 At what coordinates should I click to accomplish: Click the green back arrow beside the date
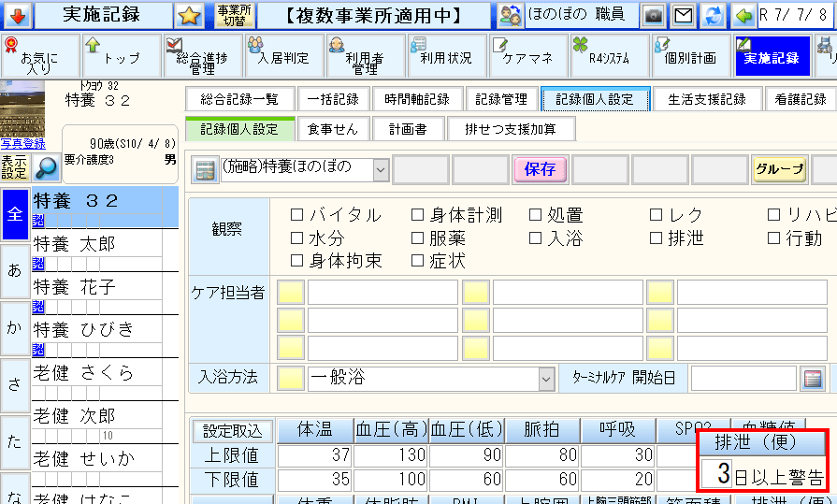click(x=744, y=15)
